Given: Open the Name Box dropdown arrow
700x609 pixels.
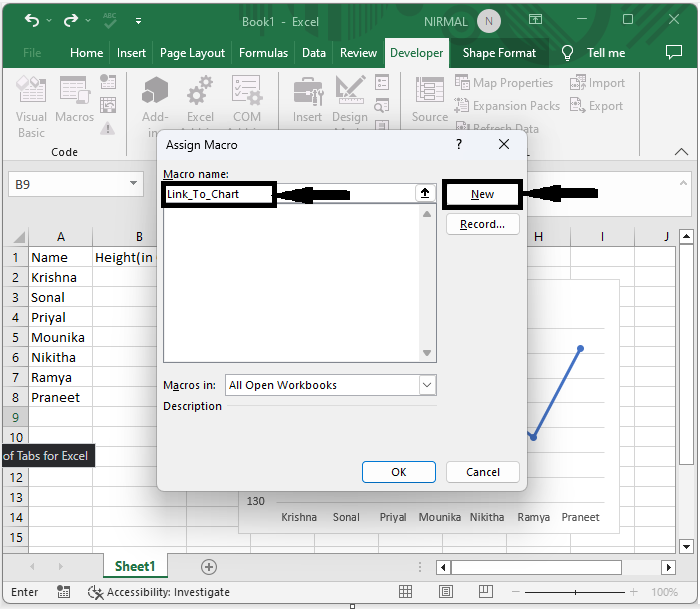Looking at the screenshot, I should pos(133,183).
